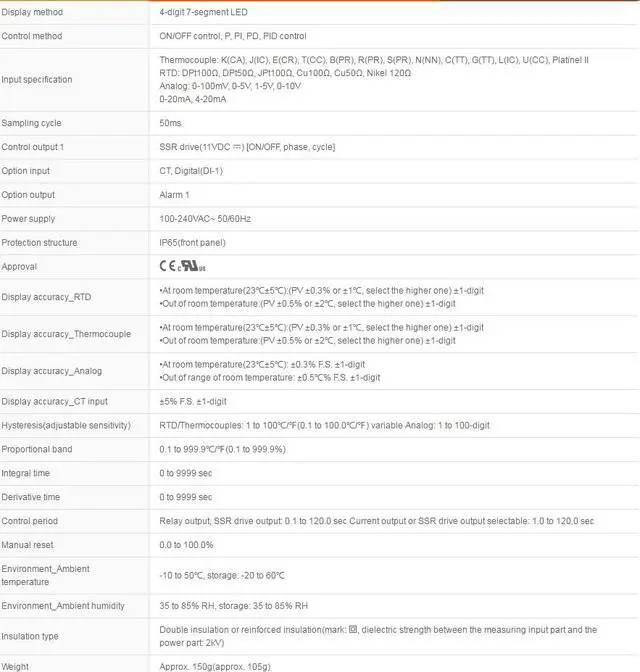
Task: Select the Display accuracy_Thermocouple label
Action: tap(65, 334)
